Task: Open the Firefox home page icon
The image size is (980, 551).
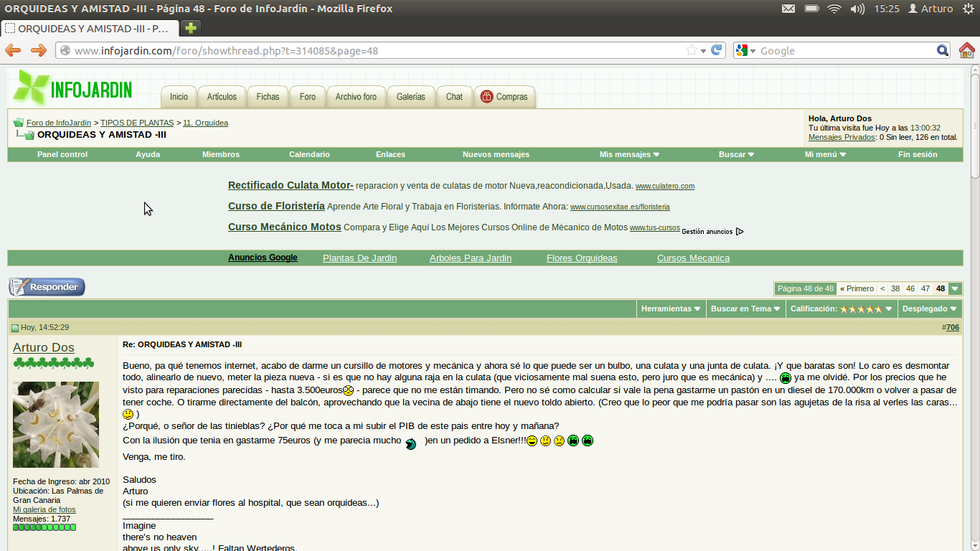Action: [966, 50]
